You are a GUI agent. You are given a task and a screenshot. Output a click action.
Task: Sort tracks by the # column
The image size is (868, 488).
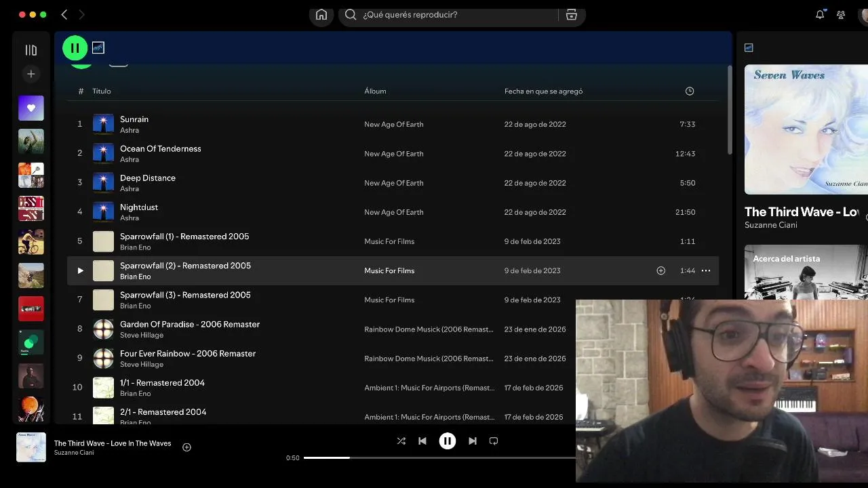[81, 91]
